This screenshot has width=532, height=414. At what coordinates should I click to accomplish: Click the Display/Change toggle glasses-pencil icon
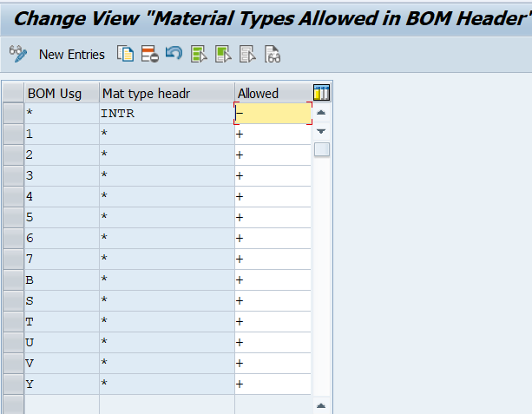[18, 54]
